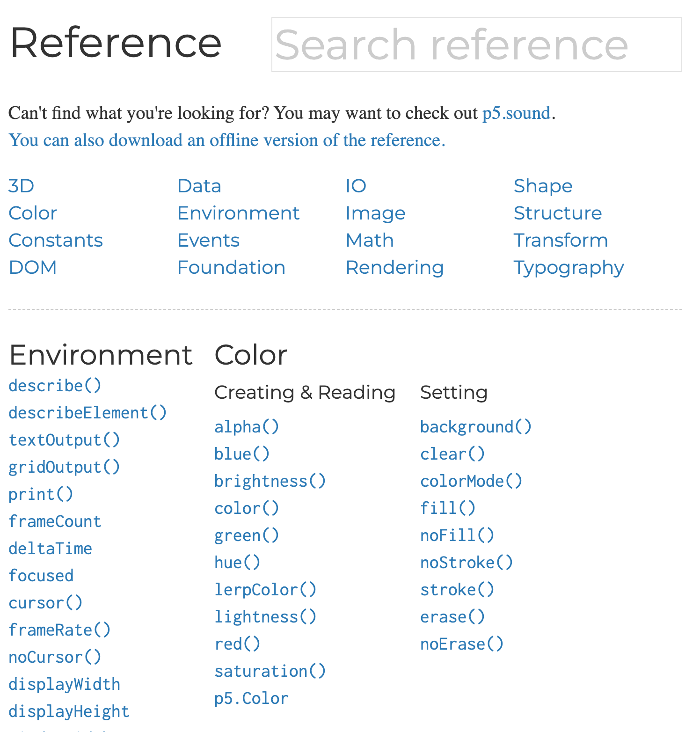
Task: View the noStroke() documentation link
Action: pos(466,563)
